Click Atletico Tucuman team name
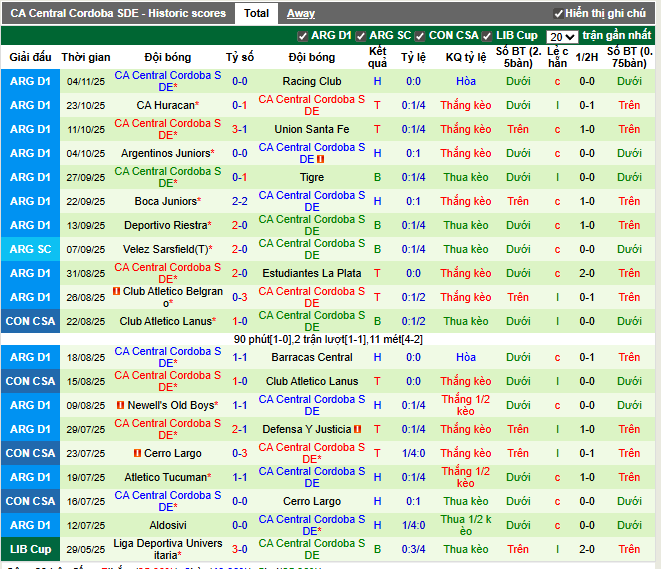Screen dimensions: 661x569 tap(166, 477)
